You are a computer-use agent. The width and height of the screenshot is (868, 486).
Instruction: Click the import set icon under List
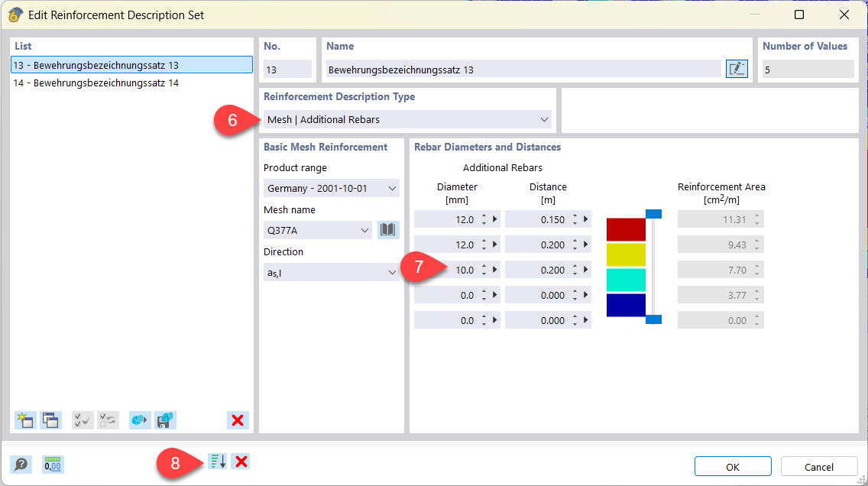(x=140, y=420)
